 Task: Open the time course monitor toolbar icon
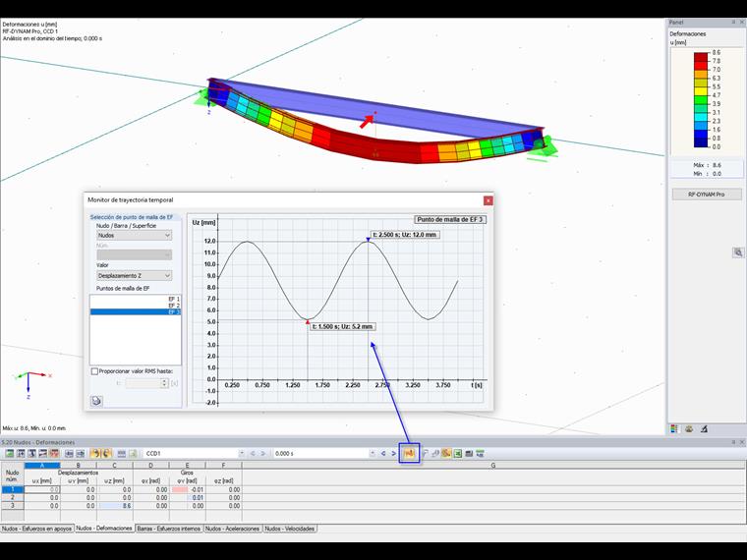click(x=409, y=453)
